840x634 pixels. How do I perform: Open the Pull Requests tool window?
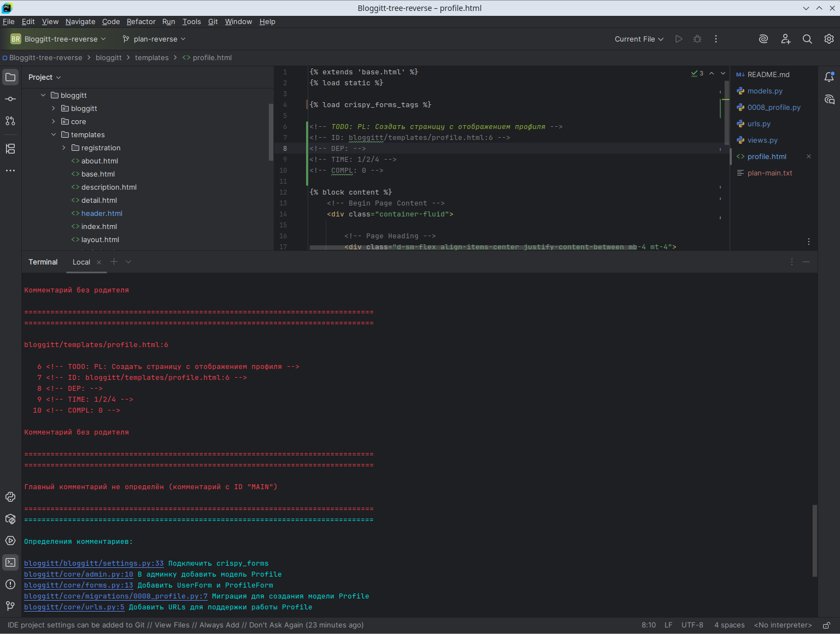pos(10,121)
